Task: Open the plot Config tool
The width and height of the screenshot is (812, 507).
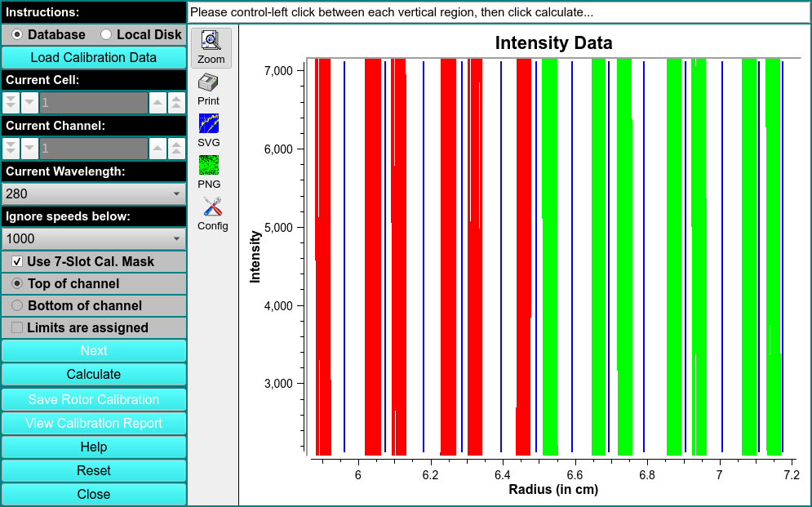Action: 212,214
